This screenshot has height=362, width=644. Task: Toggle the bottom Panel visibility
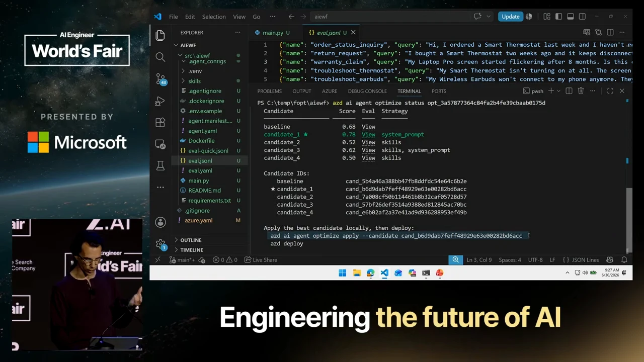coord(570,17)
